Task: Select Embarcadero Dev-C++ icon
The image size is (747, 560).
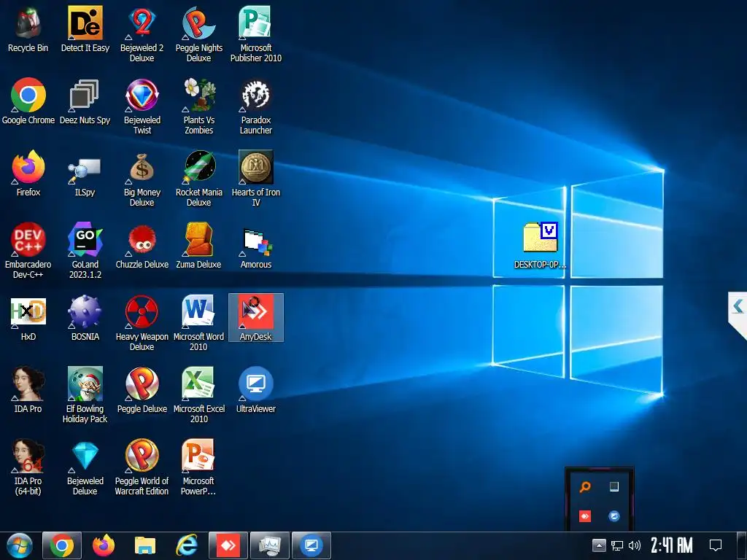Action: pos(28,251)
